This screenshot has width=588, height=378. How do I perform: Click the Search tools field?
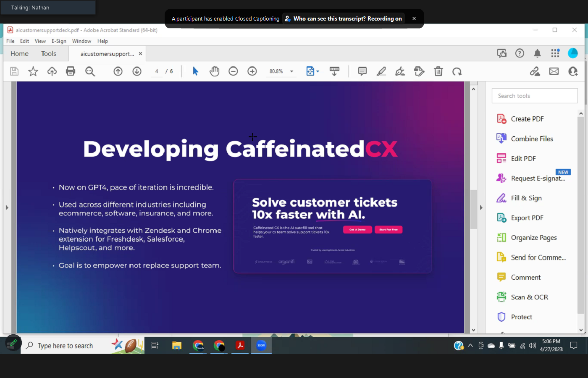pyautogui.click(x=534, y=96)
